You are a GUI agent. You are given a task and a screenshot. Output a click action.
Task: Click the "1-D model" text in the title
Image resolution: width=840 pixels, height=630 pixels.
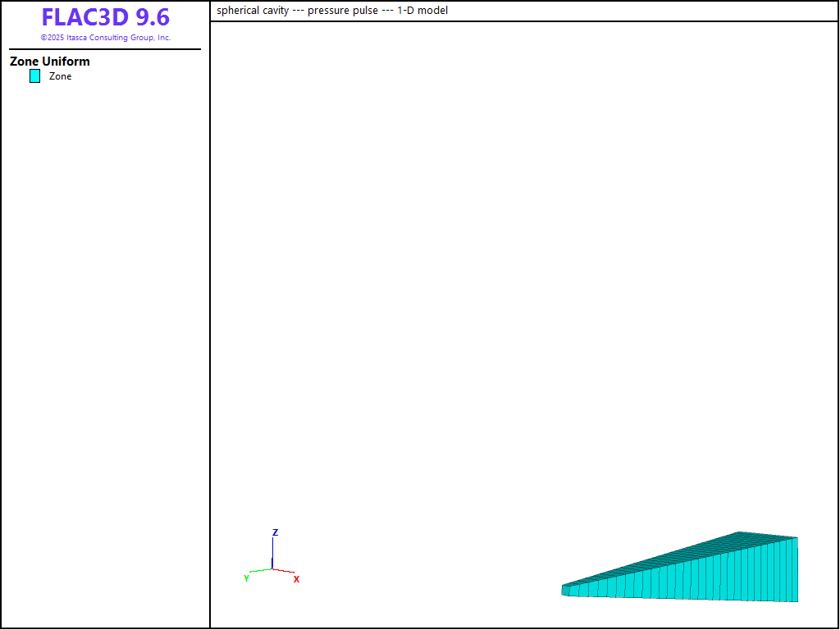click(x=422, y=11)
